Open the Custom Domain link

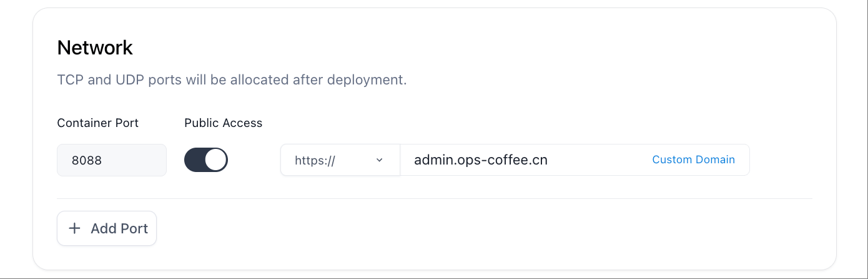tap(693, 160)
